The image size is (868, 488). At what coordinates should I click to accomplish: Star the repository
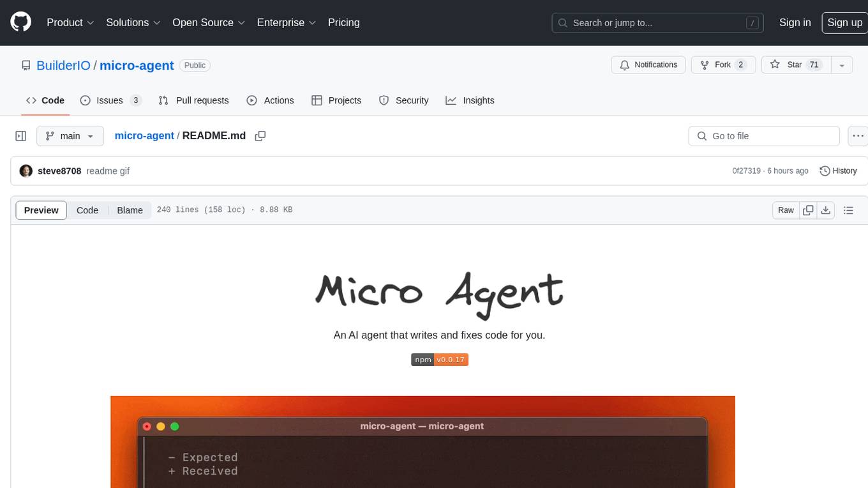point(796,65)
